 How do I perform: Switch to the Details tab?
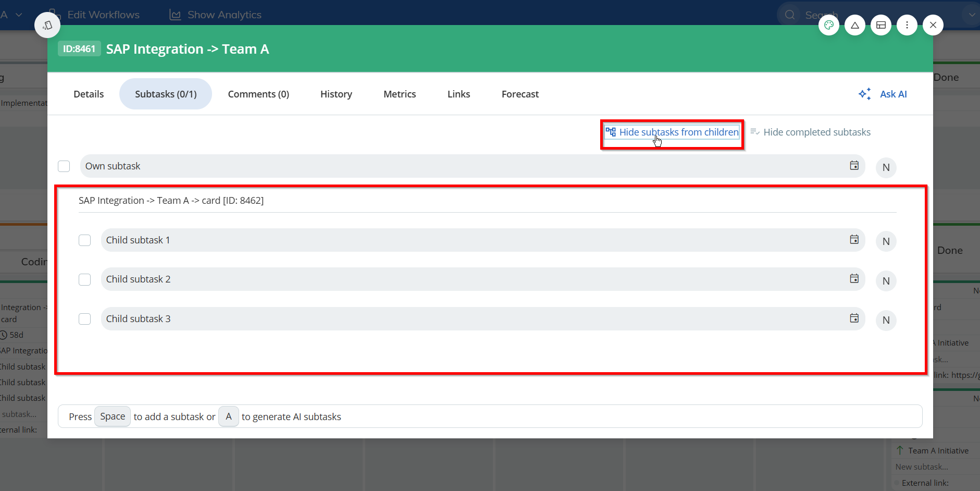tap(89, 94)
